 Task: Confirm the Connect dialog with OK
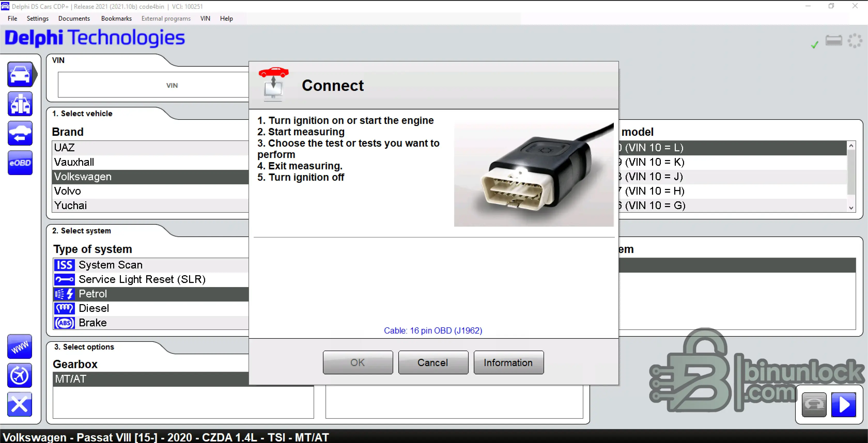coord(358,362)
